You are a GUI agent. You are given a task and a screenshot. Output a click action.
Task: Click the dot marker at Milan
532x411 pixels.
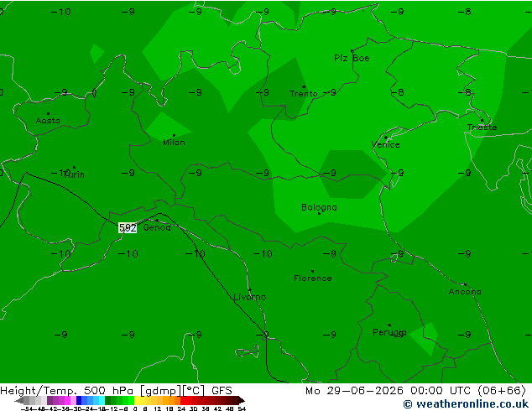point(174,135)
